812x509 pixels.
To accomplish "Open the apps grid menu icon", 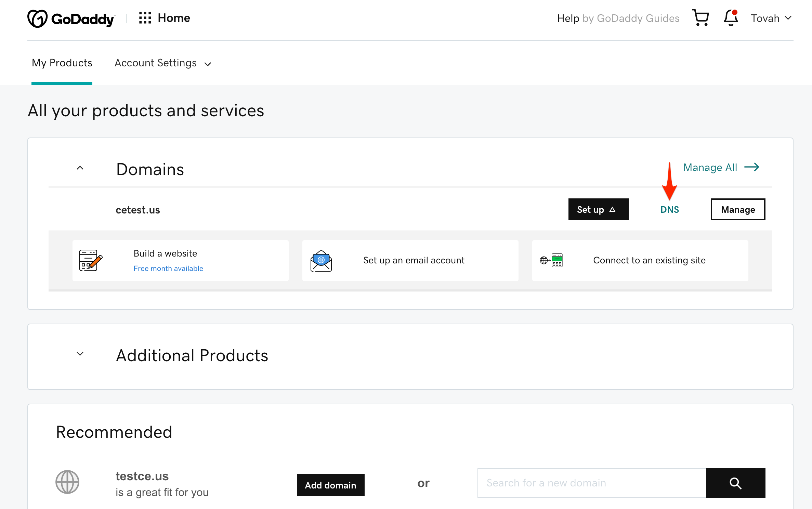I will (x=145, y=18).
